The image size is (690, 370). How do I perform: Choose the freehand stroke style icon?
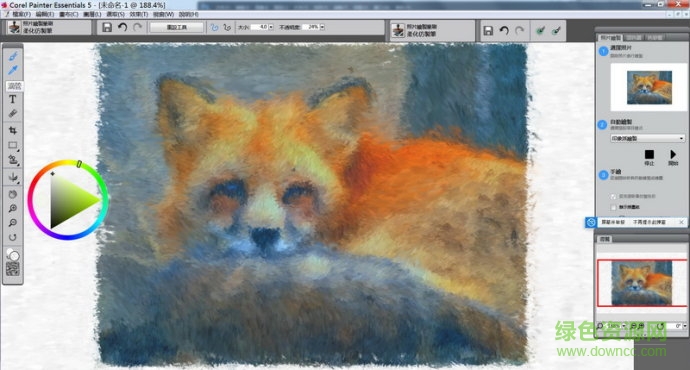pyautogui.click(x=214, y=27)
